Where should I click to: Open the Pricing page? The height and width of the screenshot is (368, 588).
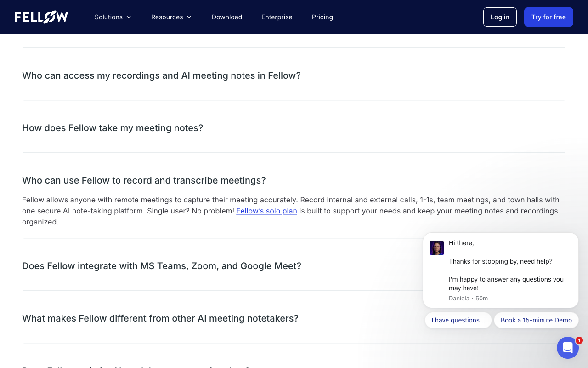[322, 17]
